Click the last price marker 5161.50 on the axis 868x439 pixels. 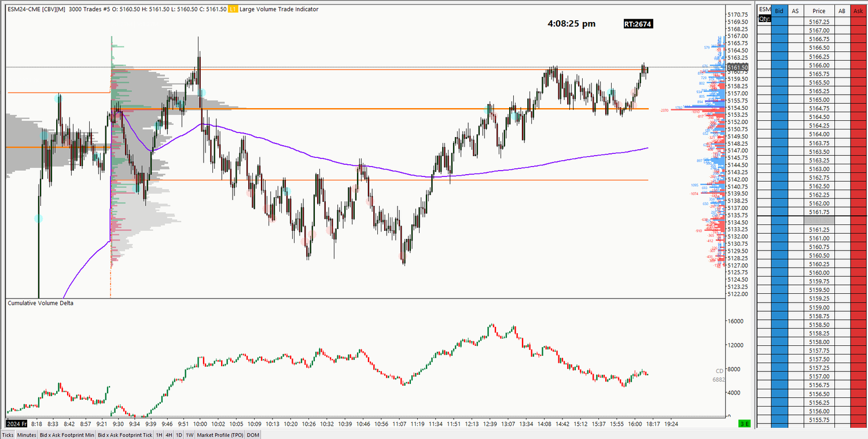(x=737, y=67)
